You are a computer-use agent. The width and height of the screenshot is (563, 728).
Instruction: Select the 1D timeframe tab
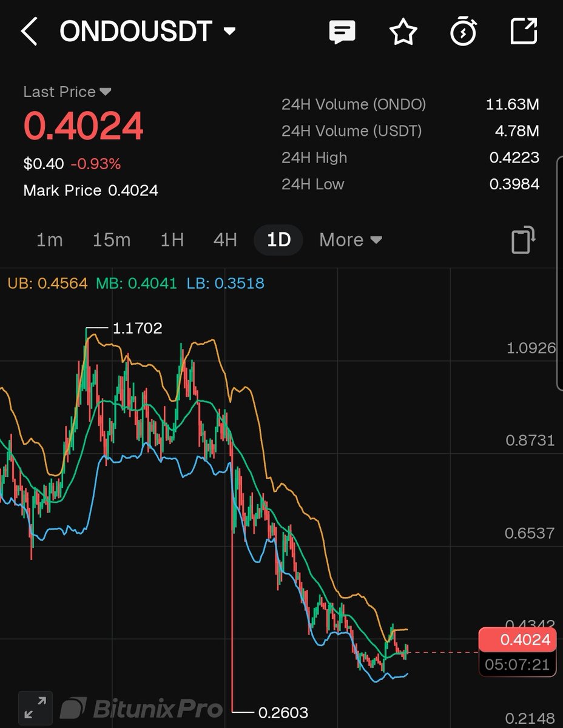[x=279, y=240]
